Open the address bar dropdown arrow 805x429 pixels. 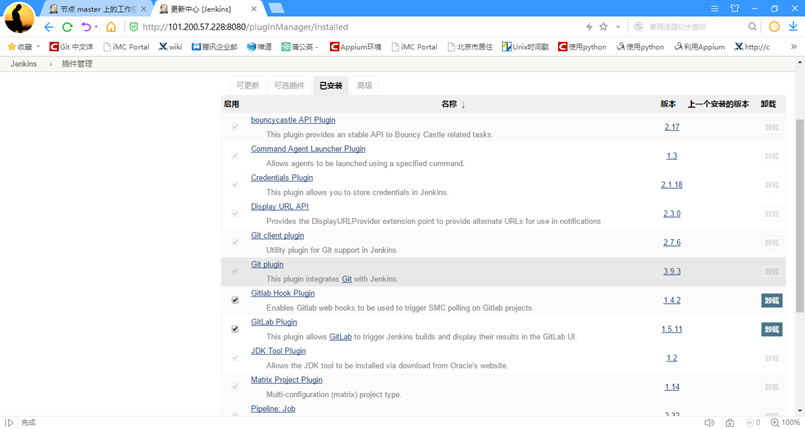618,27
